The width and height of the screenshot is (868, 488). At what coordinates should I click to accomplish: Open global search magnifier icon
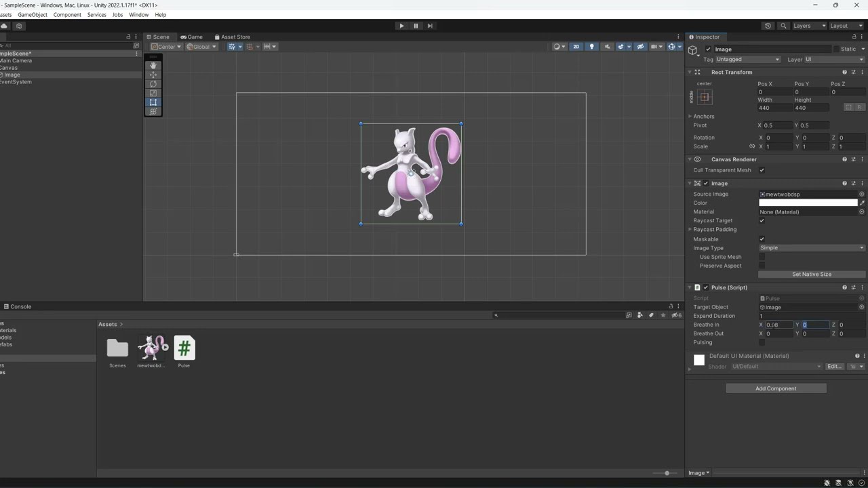pos(783,26)
